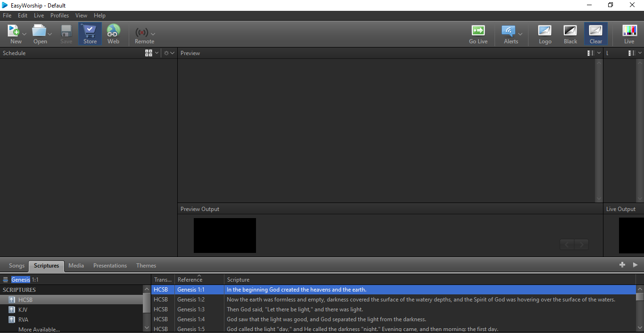This screenshot has height=333, width=644.
Task: Open the Remote control icon
Action: 141,32
